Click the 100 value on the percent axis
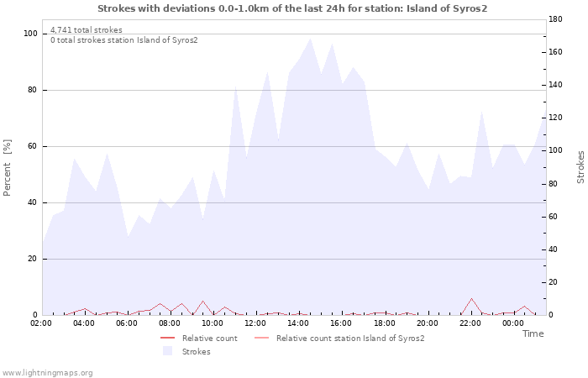 30,34
